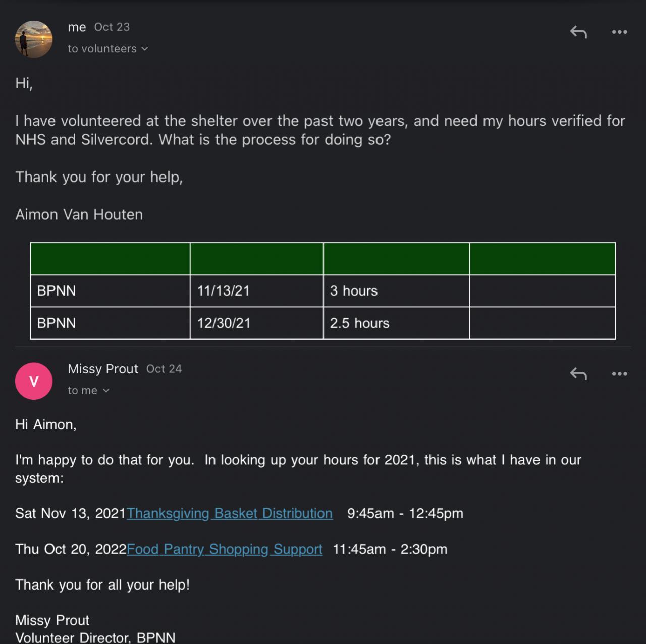Image resolution: width=646 pixels, height=644 pixels.
Task: Open the Food Pantry Shopping Support link
Action: pyautogui.click(x=225, y=549)
